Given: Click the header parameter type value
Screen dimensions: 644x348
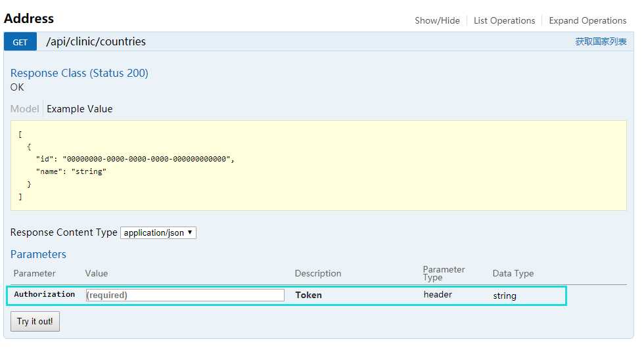Looking at the screenshot, I should click(x=438, y=295).
